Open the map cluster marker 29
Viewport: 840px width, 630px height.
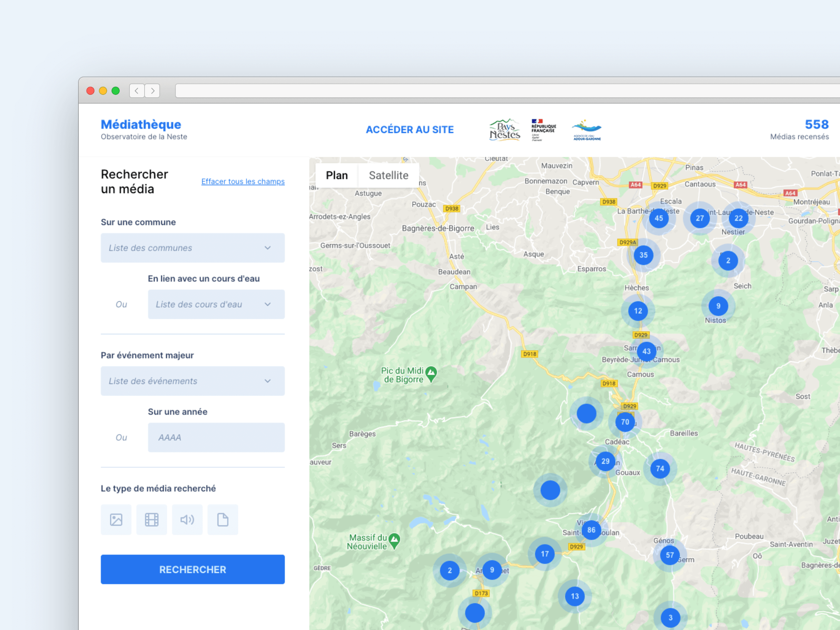[606, 461]
